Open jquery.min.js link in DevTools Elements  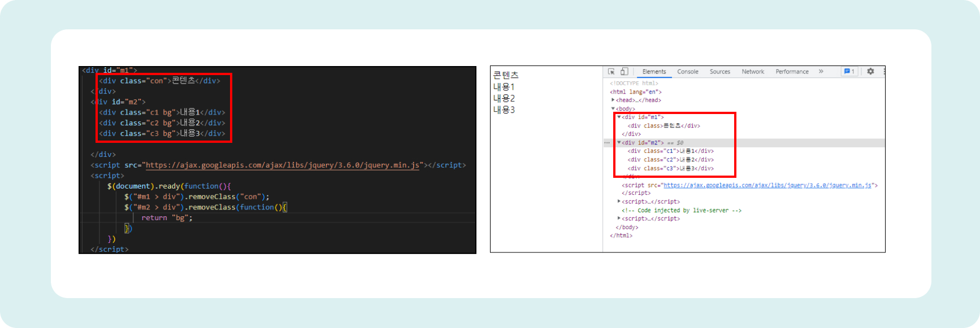click(x=767, y=185)
